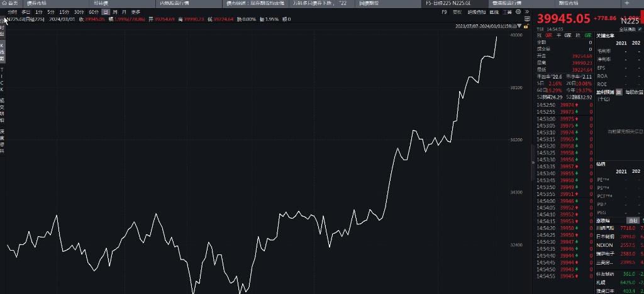Collapse the right panel using the side chevron handle
Viewport: 644px width, 294px height.
pyautogui.click(x=533, y=162)
